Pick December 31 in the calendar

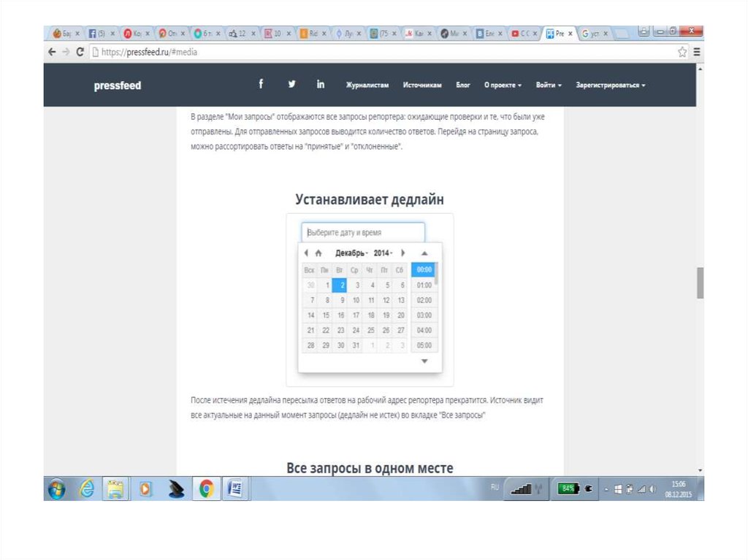[356, 345]
